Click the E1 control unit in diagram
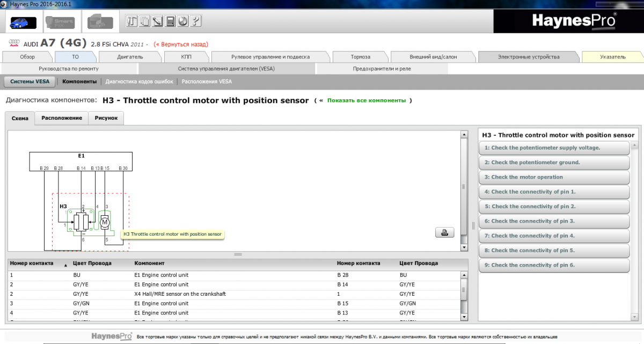 [81, 161]
